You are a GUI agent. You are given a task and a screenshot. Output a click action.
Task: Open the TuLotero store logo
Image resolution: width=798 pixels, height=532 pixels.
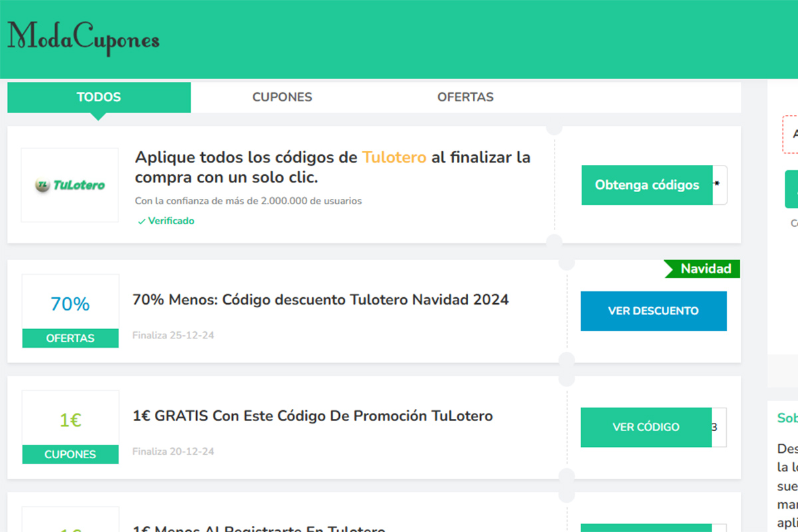[70, 185]
